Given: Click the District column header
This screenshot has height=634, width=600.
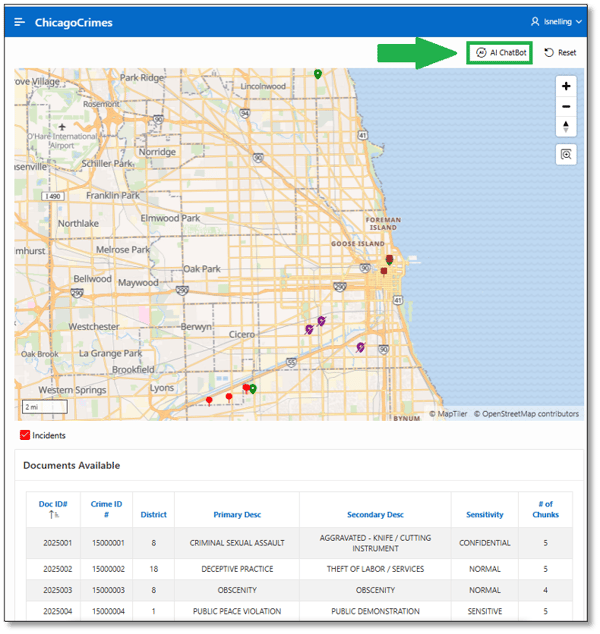Looking at the screenshot, I should 153,515.
